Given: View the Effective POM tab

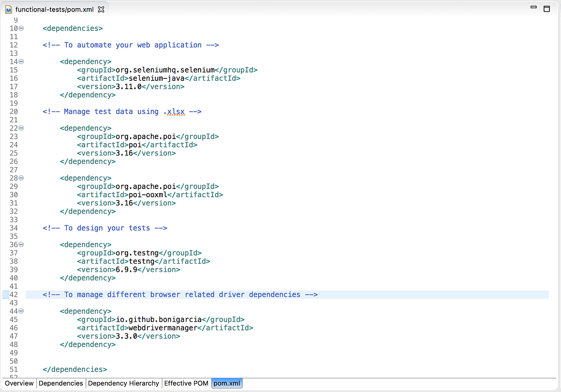Looking at the screenshot, I should (x=186, y=383).
